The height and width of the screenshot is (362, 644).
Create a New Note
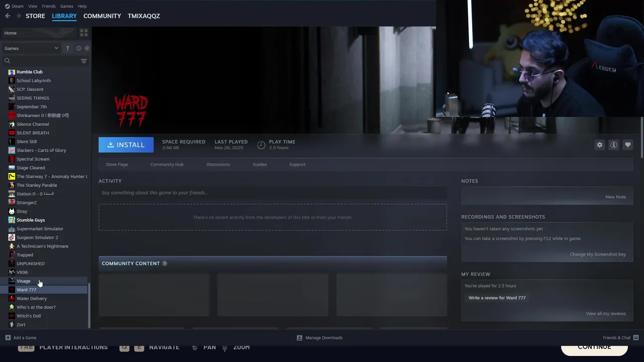615,197
